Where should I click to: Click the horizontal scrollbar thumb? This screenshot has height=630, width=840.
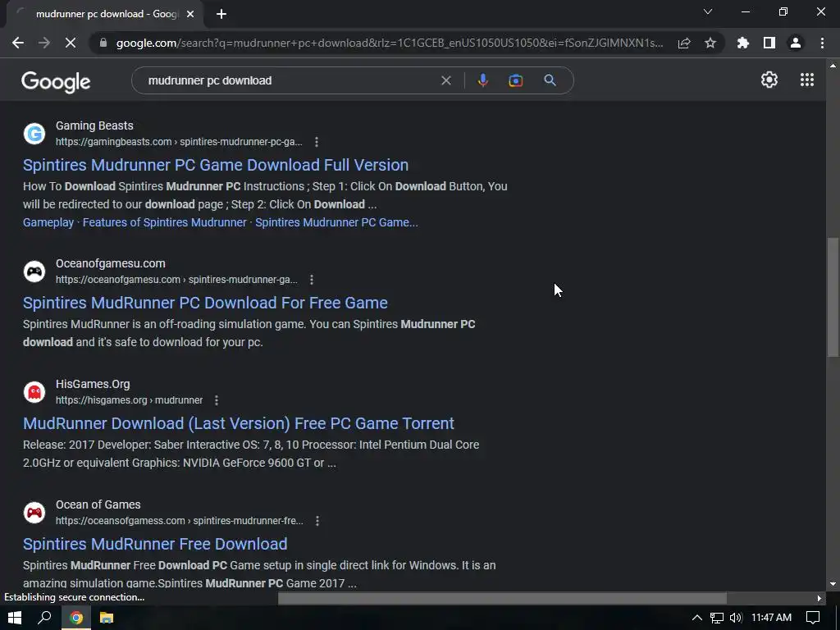coord(502,598)
